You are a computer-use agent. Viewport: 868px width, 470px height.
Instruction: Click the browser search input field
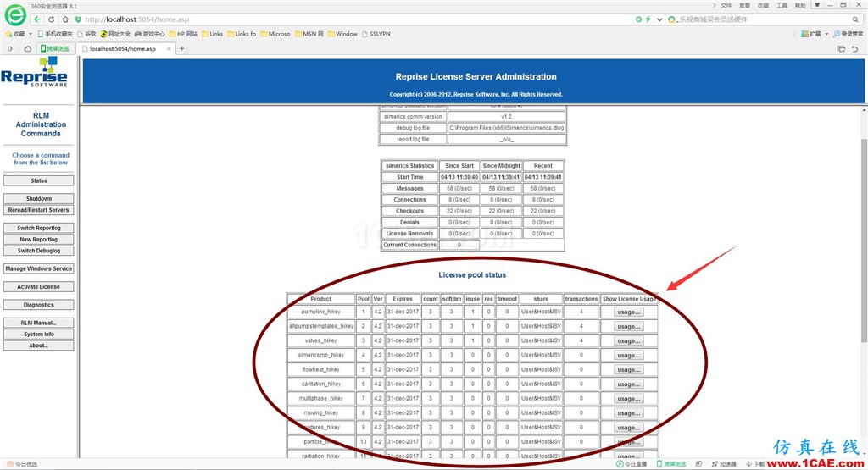coord(764,19)
